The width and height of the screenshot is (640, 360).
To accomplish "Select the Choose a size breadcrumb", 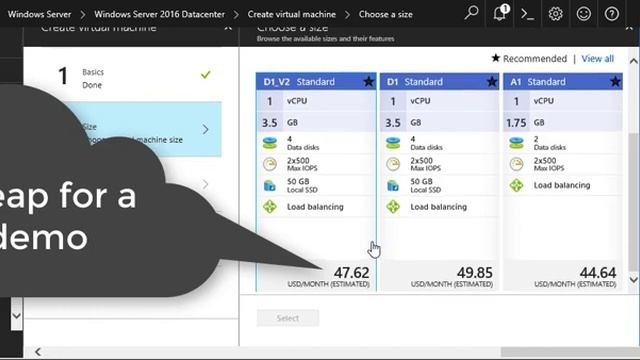I will [385, 14].
